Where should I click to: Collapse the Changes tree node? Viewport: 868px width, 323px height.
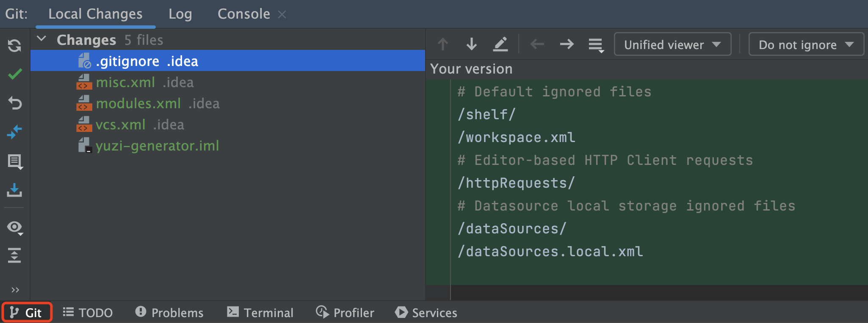(41, 39)
